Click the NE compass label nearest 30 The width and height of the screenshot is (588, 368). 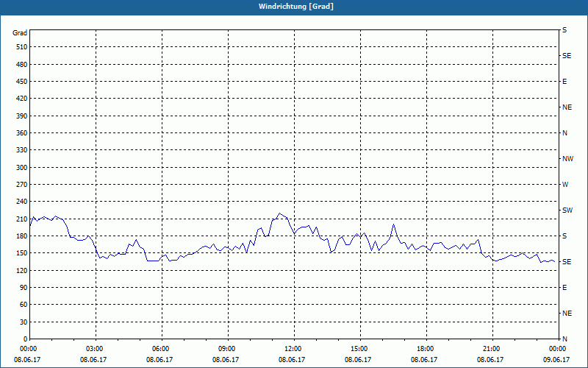tap(567, 314)
